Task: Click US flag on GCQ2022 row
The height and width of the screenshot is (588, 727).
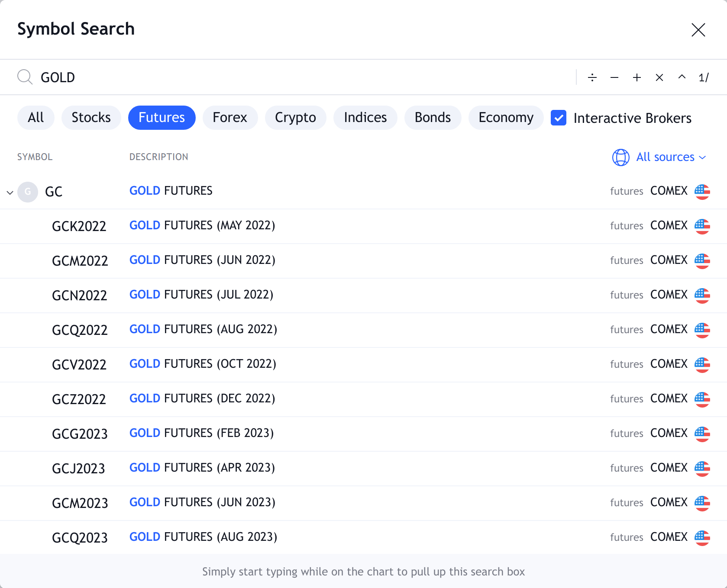Action: (702, 330)
